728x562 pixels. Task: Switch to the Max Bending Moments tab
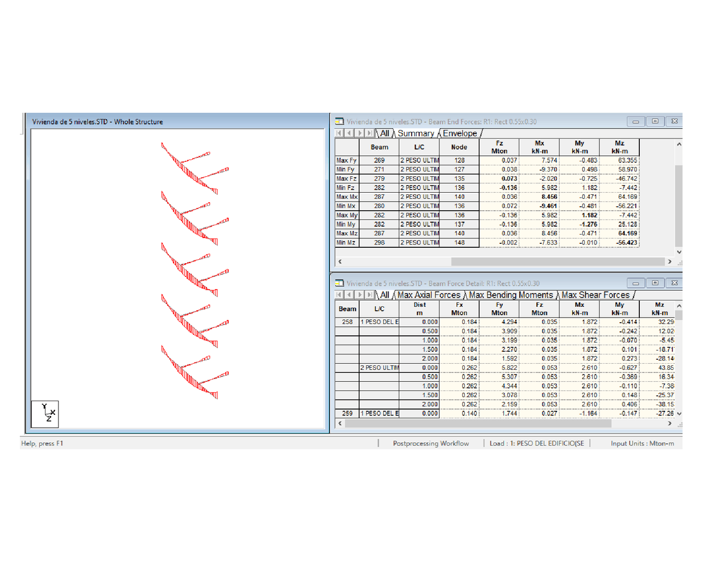pos(511,295)
